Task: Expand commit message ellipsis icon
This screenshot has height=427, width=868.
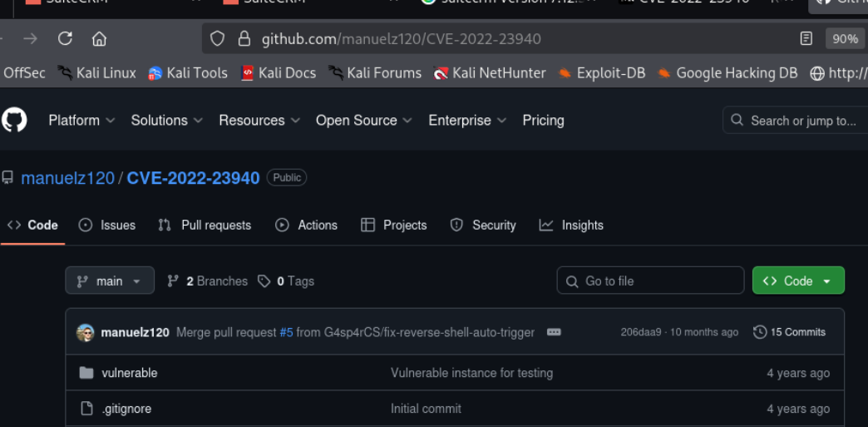Action: click(554, 332)
